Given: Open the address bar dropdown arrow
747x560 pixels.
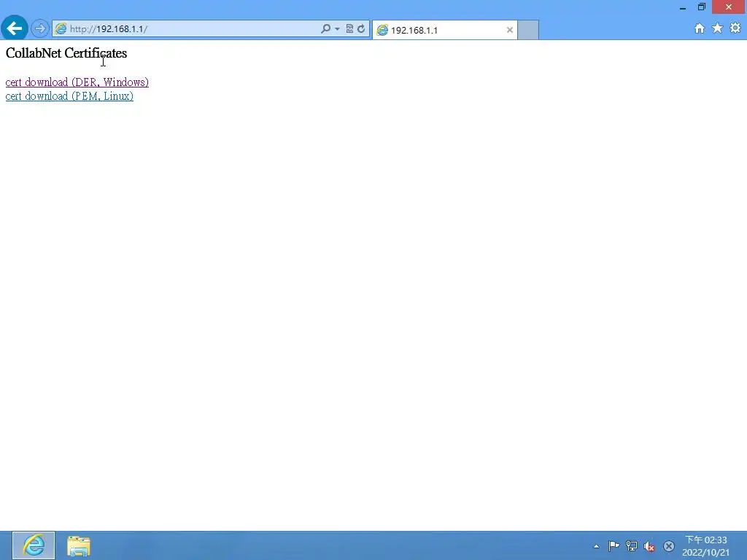Looking at the screenshot, I should click(x=337, y=28).
